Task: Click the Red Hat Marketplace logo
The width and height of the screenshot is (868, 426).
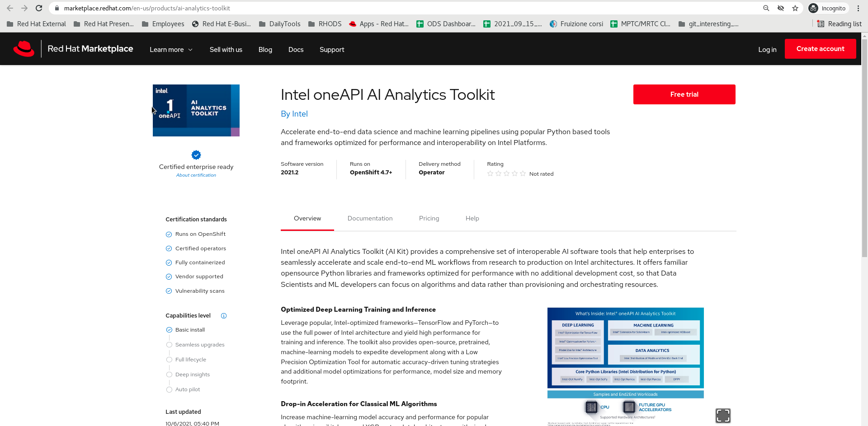Action: coord(73,49)
